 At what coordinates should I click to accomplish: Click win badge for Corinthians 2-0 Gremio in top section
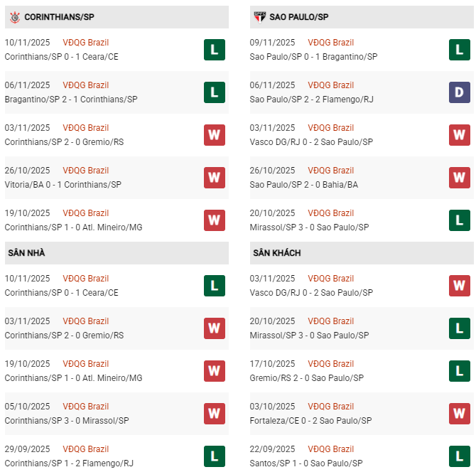(215, 135)
